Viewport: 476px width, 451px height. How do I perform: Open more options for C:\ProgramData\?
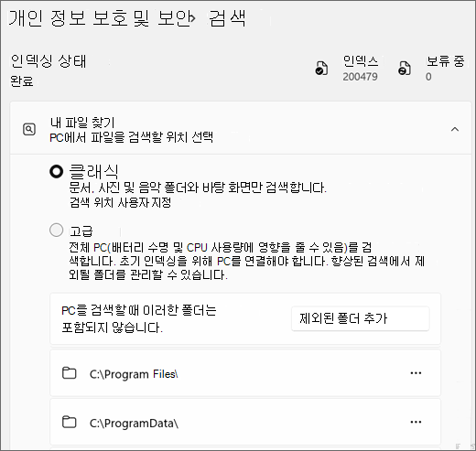(416, 422)
